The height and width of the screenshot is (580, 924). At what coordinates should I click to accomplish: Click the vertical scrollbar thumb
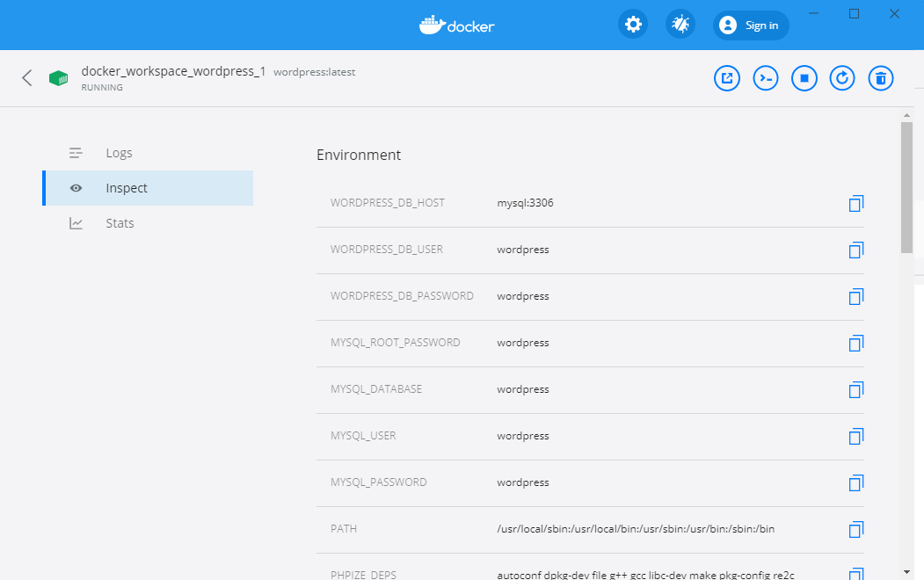pos(906,187)
